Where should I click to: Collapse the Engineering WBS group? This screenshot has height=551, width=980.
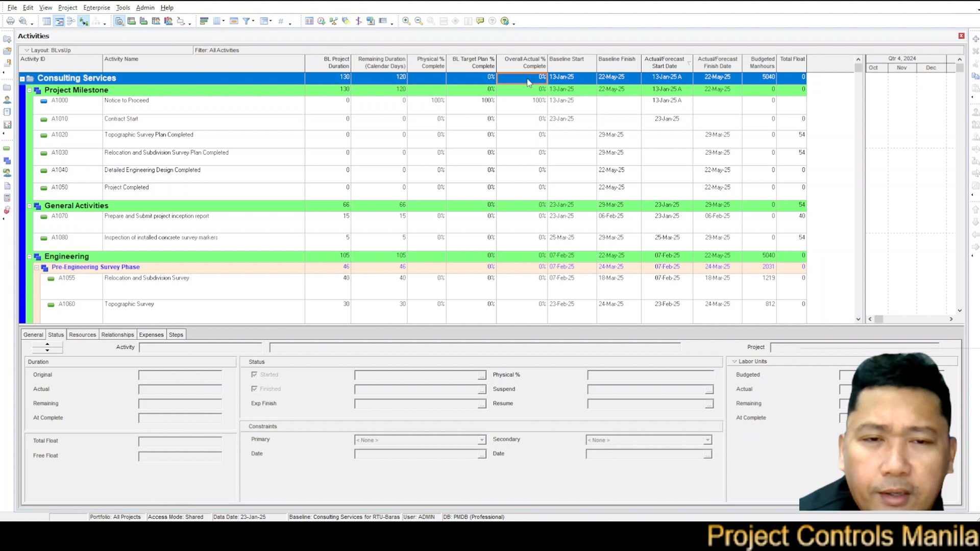29,257
